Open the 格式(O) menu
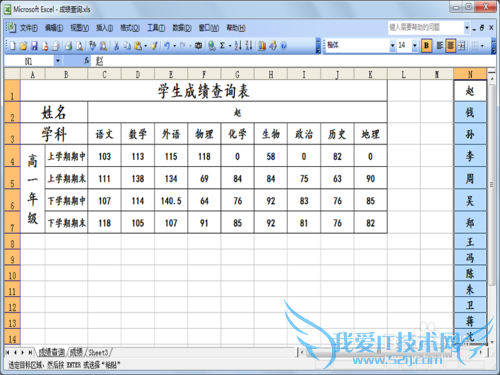This screenshot has width=500, height=375. point(130,28)
